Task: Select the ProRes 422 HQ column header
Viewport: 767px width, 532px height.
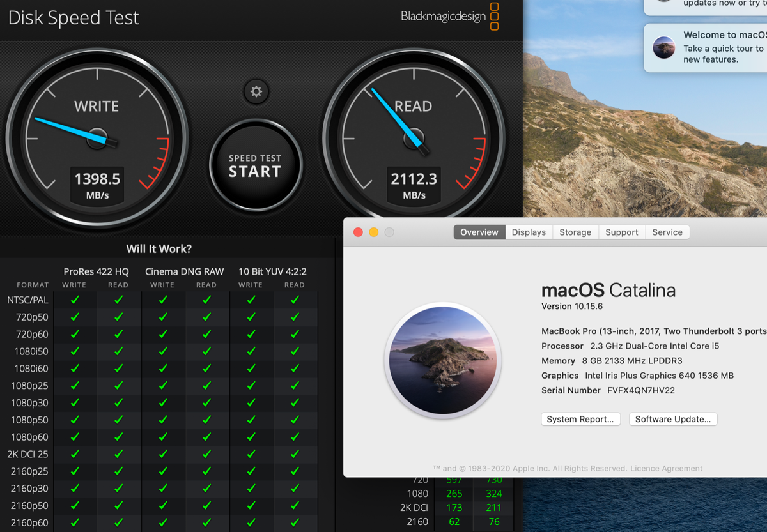Action: point(96,271)
